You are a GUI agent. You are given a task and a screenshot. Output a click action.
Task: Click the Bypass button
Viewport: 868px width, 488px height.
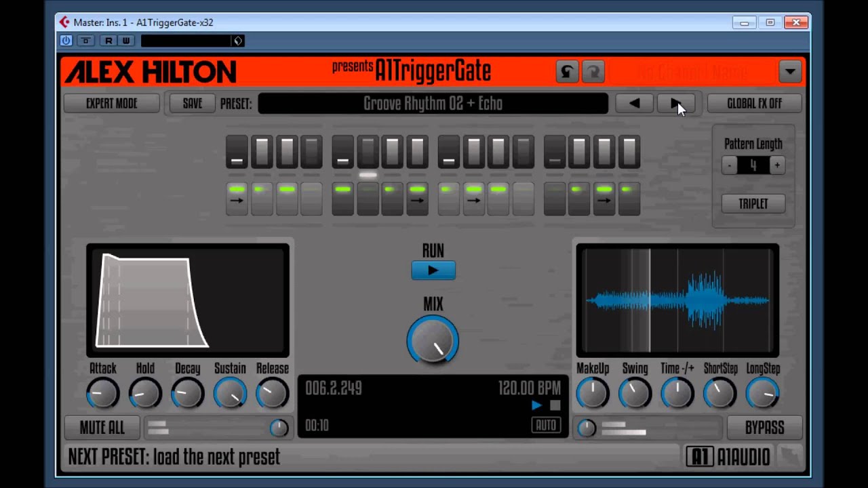[x=764, y=428]
